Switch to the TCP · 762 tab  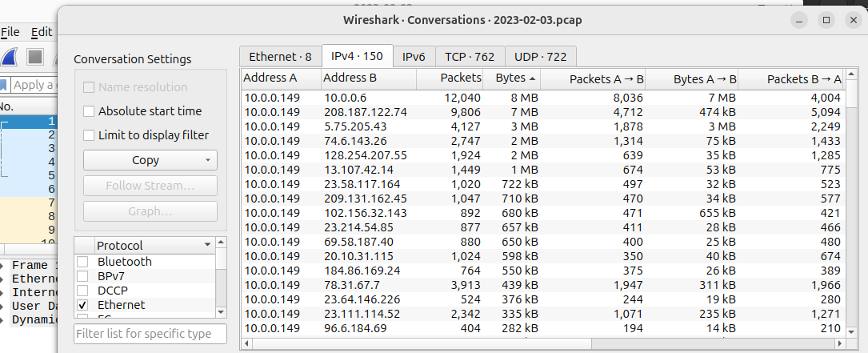tap(470, 57)
